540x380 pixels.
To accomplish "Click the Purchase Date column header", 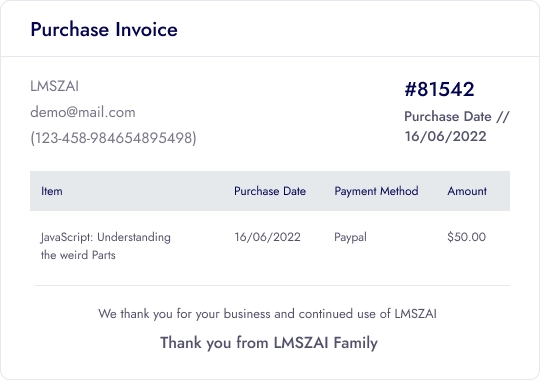I will click(270, 191).
